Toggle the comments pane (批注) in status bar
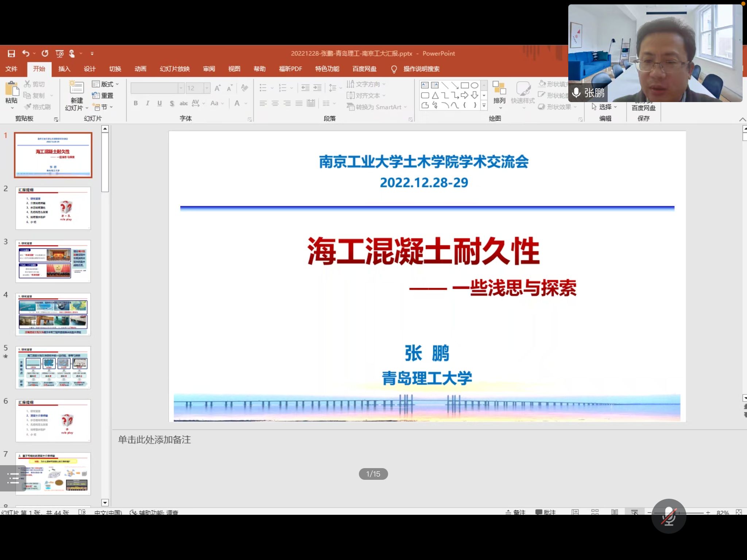 click(x=546, y=512)
